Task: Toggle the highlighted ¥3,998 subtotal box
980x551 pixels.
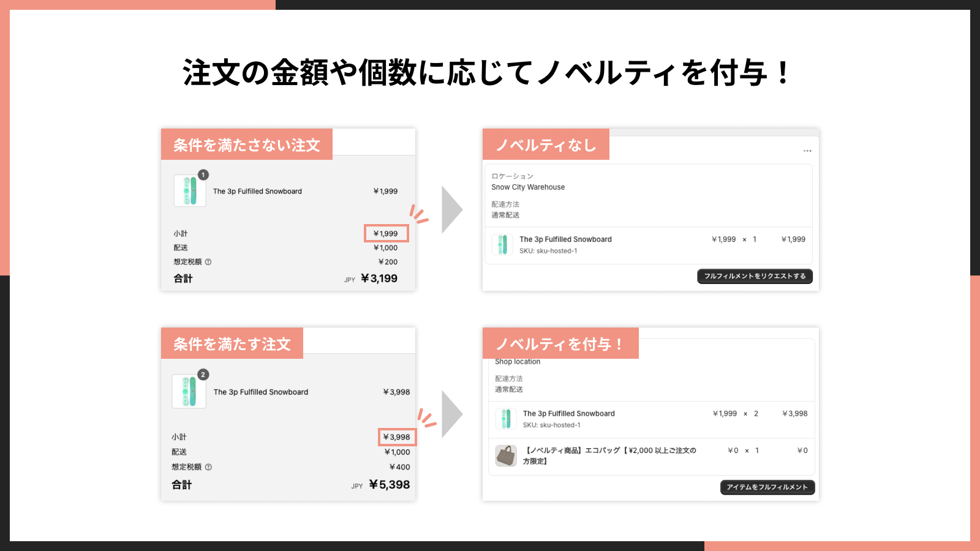Action: point(398,437)
